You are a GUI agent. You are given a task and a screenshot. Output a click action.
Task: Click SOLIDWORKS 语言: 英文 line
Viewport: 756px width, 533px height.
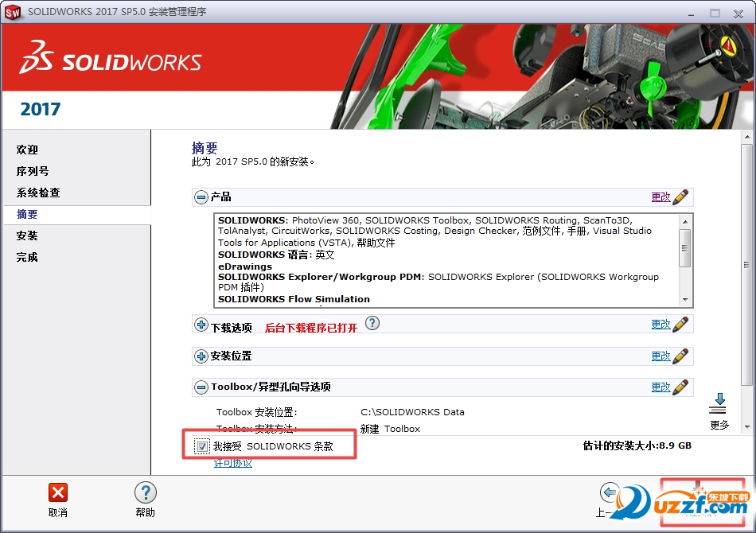click(x=276, y=255)
